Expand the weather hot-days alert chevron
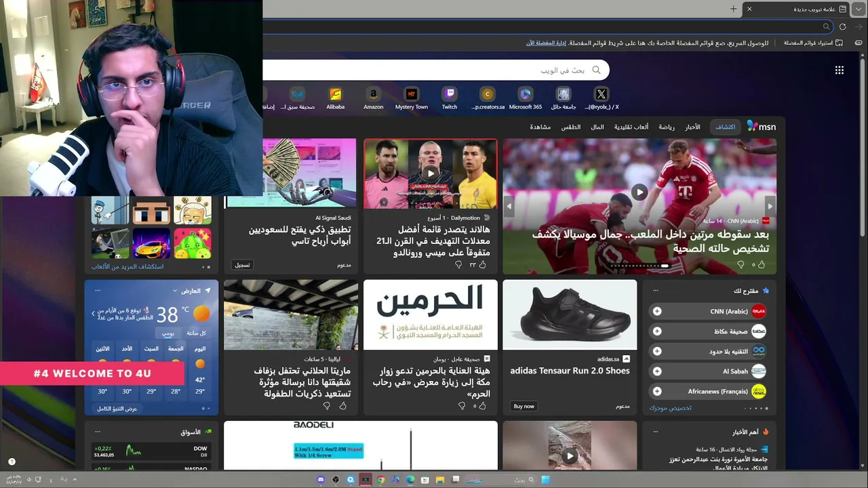 (x=93, y=314)
